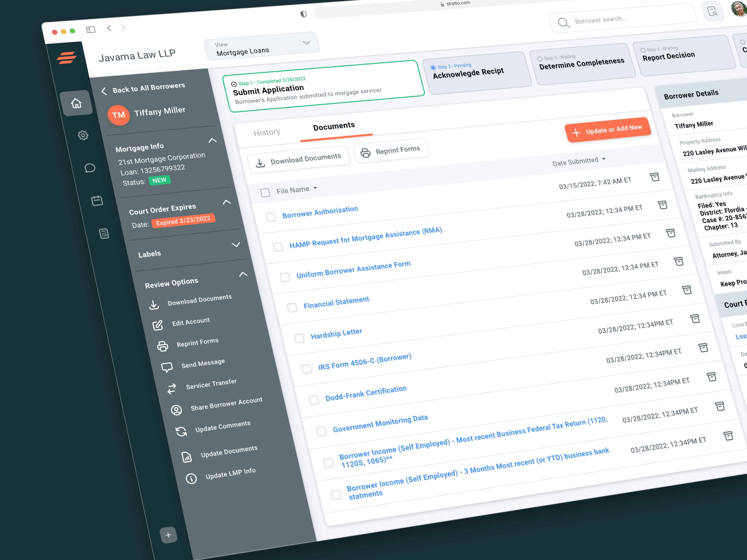Archive the IRS Form 4506-C row

(695, 319)
